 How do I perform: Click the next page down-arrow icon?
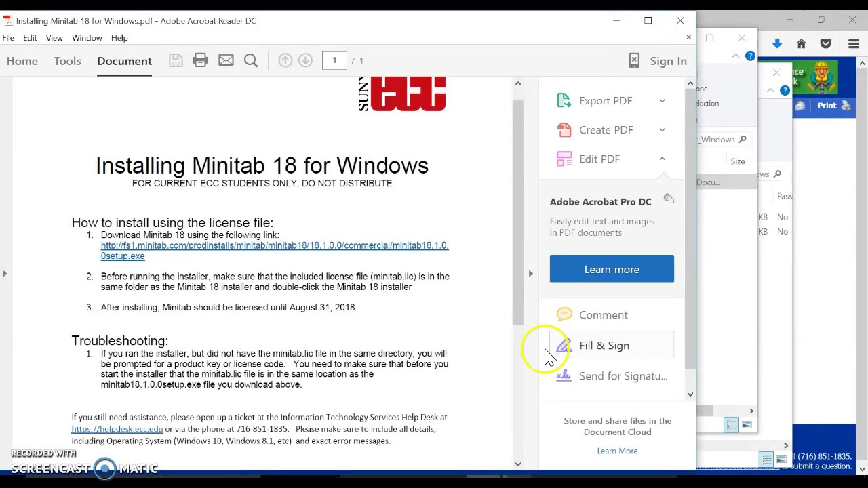[x=306, y=61]
